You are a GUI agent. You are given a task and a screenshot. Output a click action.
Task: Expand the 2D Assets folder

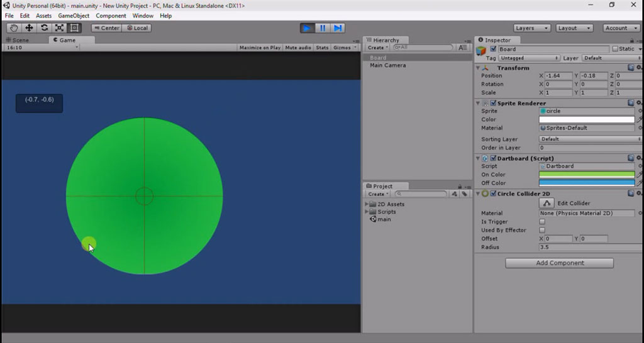[368, 204]
